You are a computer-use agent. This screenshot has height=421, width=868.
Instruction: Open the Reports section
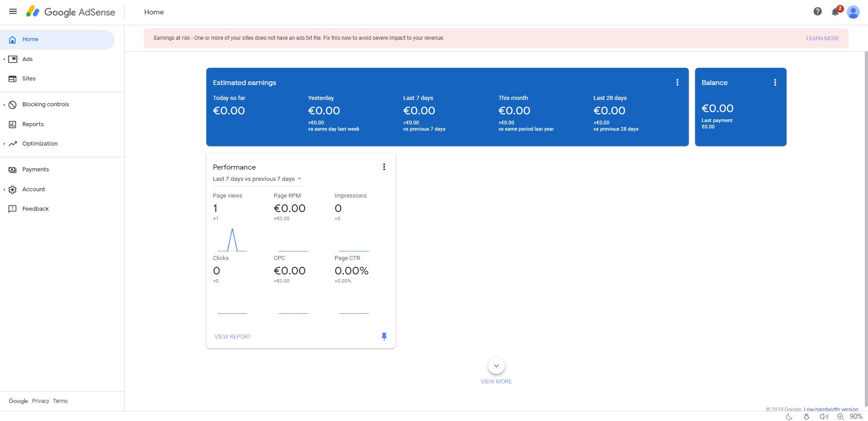click(33, 124)
